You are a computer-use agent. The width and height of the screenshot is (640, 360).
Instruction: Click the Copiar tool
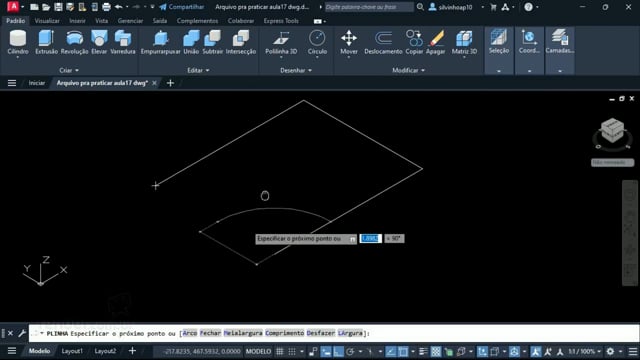(x=414, y=42)
